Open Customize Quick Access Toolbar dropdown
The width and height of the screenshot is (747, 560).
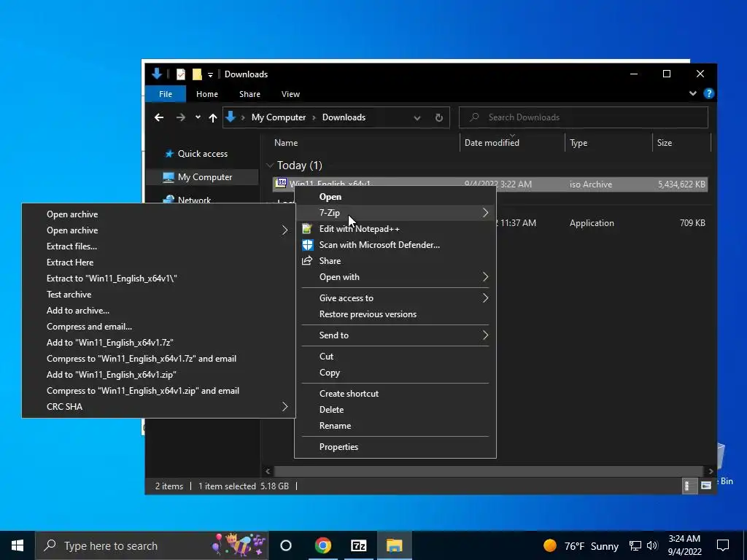coord(210,75)
